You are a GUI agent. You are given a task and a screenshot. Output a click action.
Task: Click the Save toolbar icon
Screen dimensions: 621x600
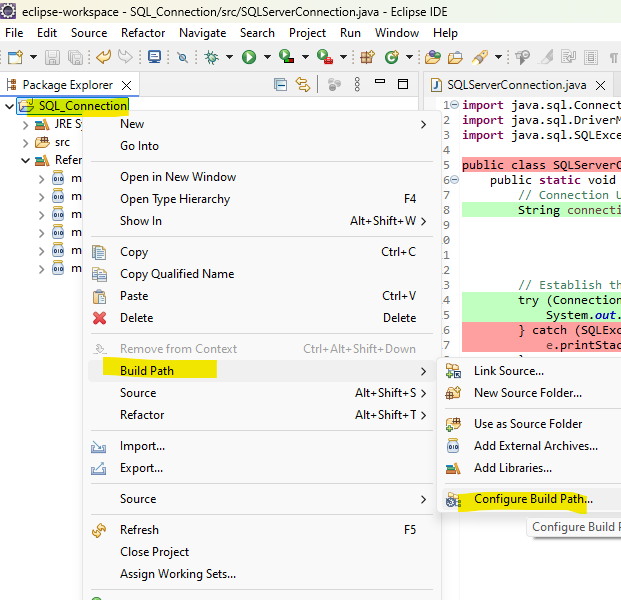[52, 57]
